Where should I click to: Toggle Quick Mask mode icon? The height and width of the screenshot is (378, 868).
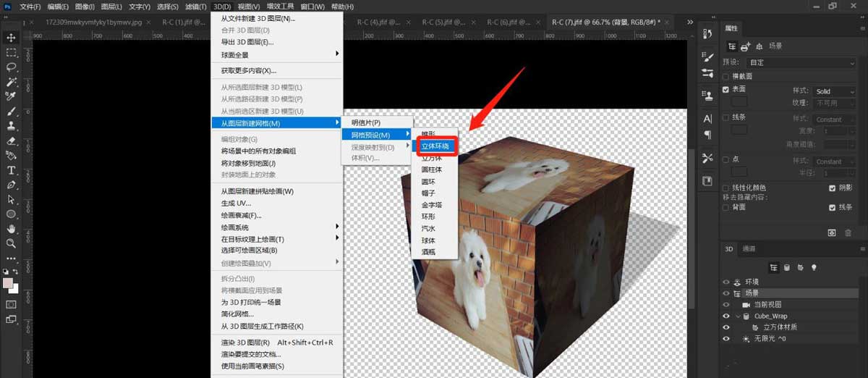tap(12, 304)
